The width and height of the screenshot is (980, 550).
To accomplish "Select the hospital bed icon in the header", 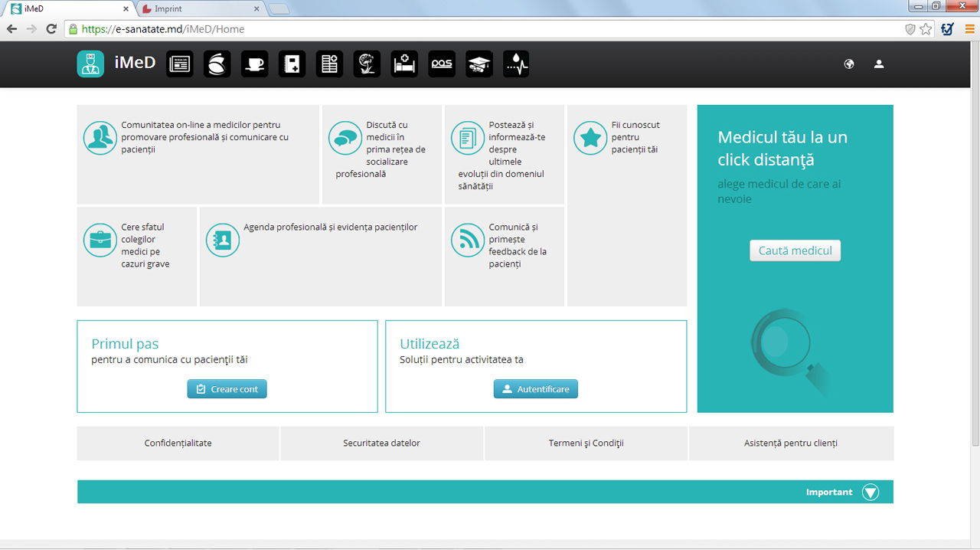I will [404, 64].
